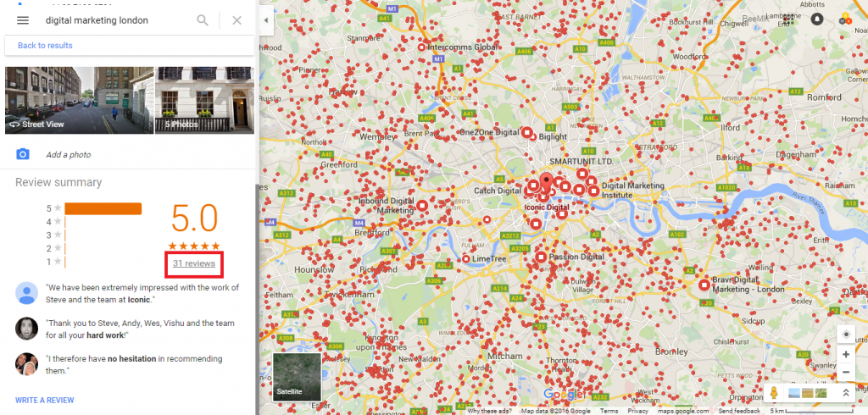Click the Iconic Digital label

click(x=546, y=207)
